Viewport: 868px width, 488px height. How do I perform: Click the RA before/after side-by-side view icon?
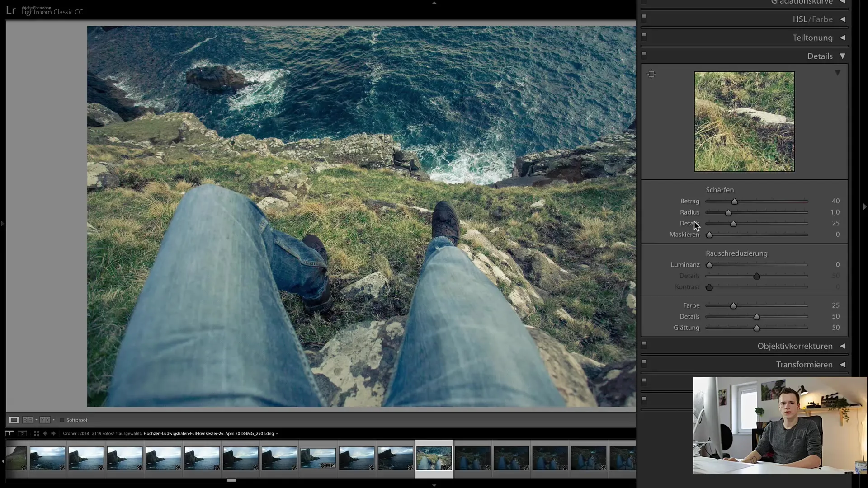tap(28, 420)
